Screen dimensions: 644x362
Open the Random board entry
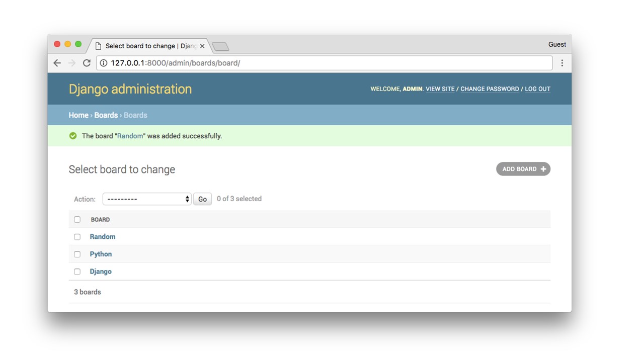(103, 237)
